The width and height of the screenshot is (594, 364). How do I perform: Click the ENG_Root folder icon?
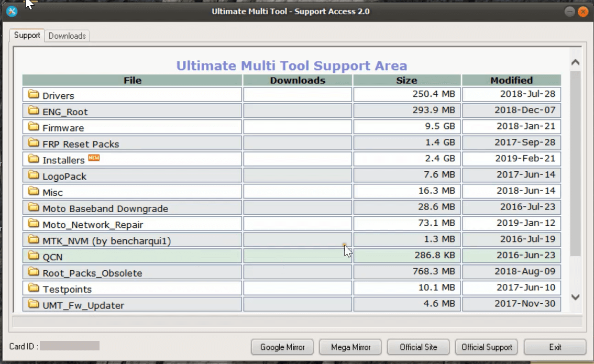coord(34,111)
